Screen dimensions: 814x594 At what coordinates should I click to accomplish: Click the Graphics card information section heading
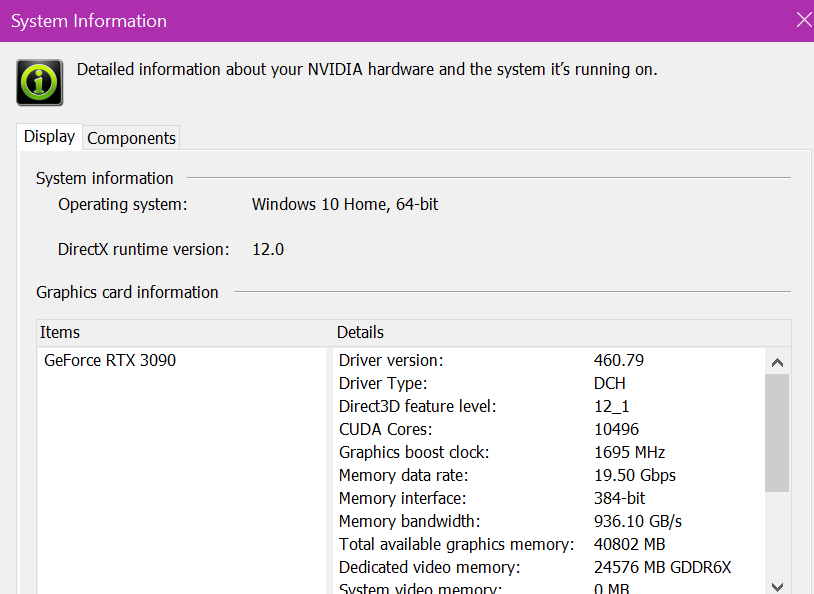click(127, 292)
